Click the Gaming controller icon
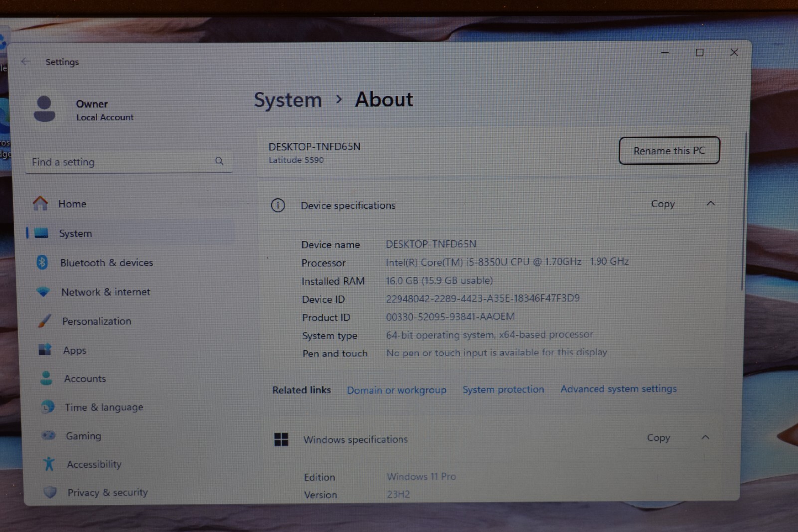Viewport: 798px width, 532px height. pos(48,435)
